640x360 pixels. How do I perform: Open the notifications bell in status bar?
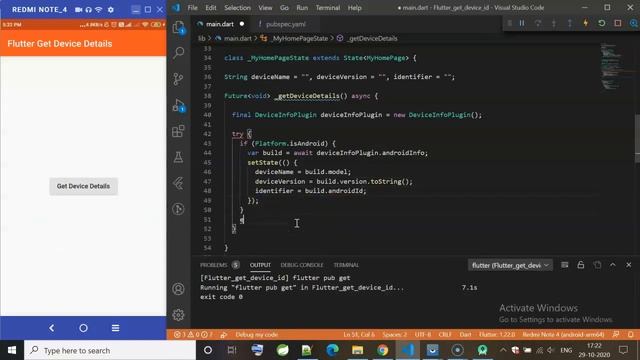[x=631, y=335]
